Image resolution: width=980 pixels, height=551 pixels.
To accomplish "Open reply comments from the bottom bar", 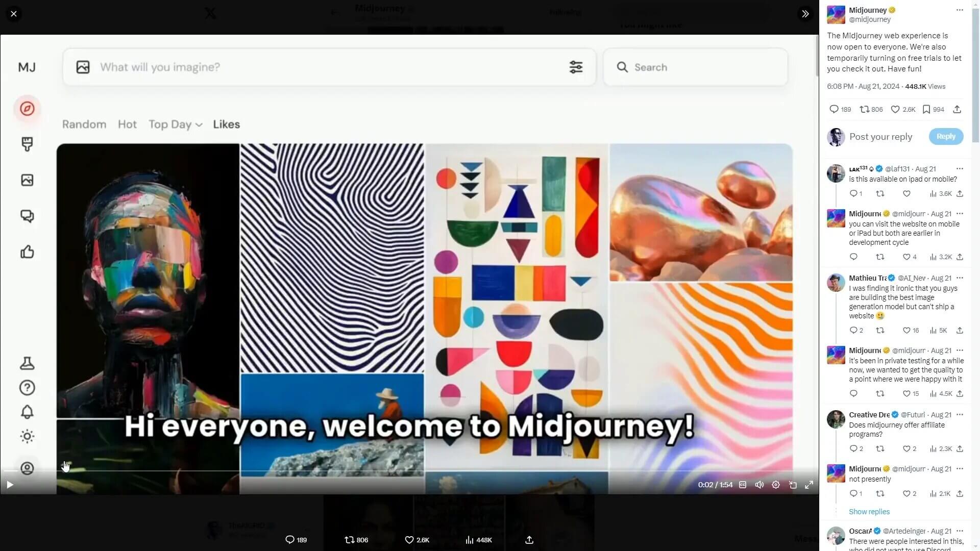I will click(290, 540).
